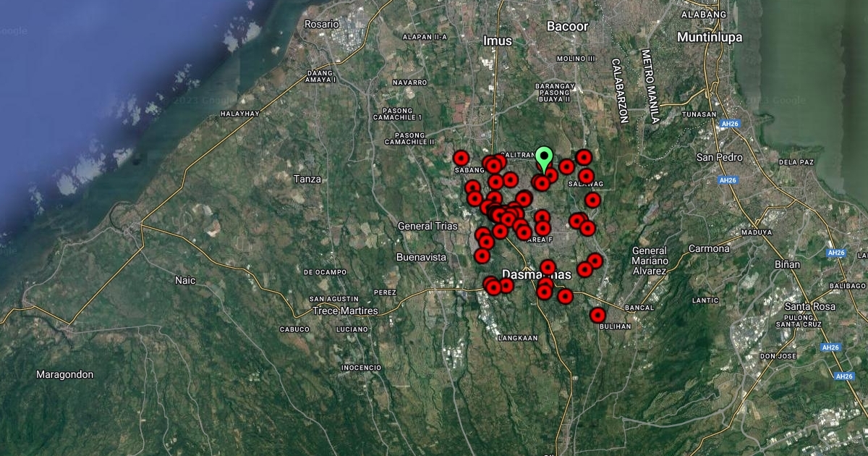Click the Don Jose label
This screenshot has height=456, width=868.
pyautogui.click(x=778, y=356)
